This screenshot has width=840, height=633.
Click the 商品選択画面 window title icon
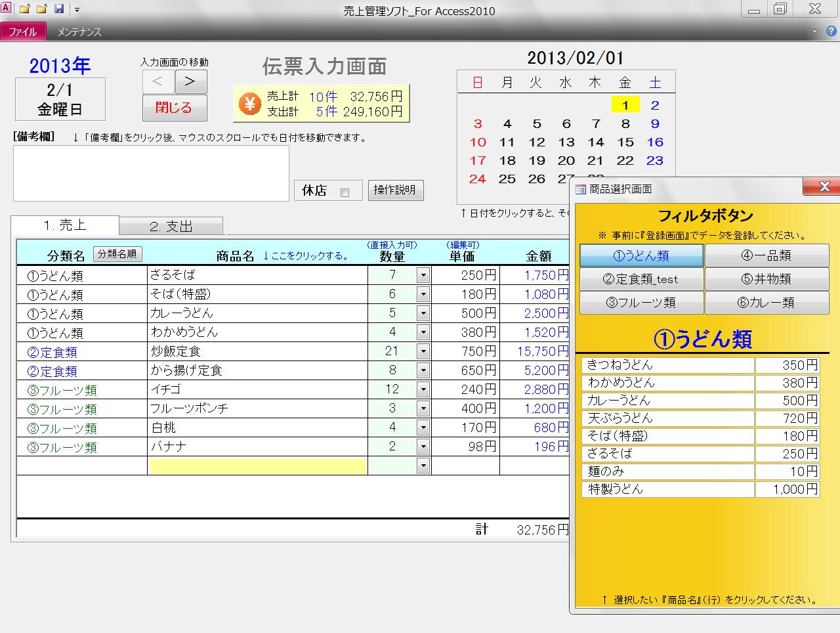[x=580, y=189]
